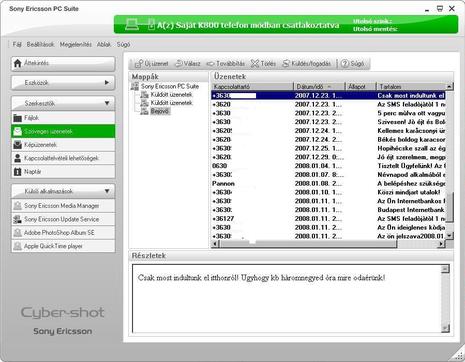Select message 'Jó éjt szerelmem' dated 2007.12.29

click(328, 157)
